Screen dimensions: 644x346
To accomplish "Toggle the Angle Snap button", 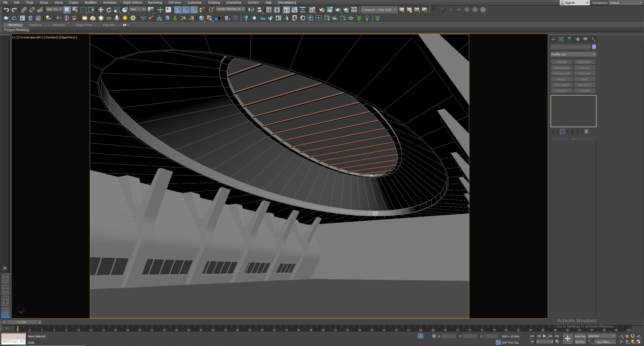I will point(186,10).
